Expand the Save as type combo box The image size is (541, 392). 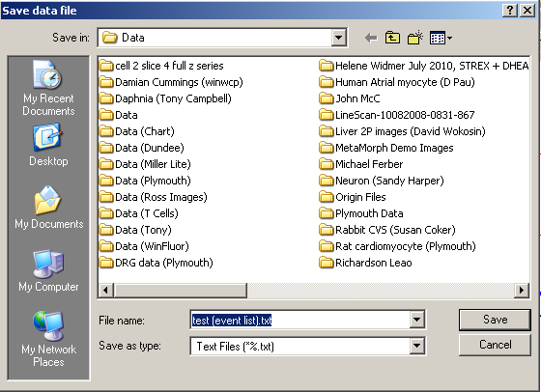[416, 346]
